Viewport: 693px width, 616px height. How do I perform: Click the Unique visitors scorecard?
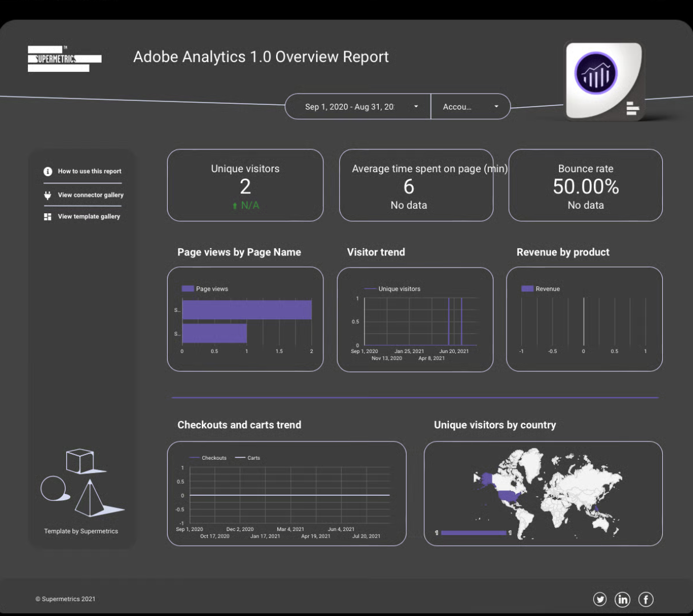click(x=245, y=185)
